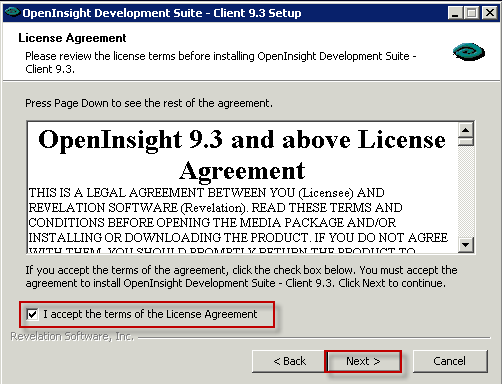Minimize the setup window
502x384 pixels.
tap(455, 13)
